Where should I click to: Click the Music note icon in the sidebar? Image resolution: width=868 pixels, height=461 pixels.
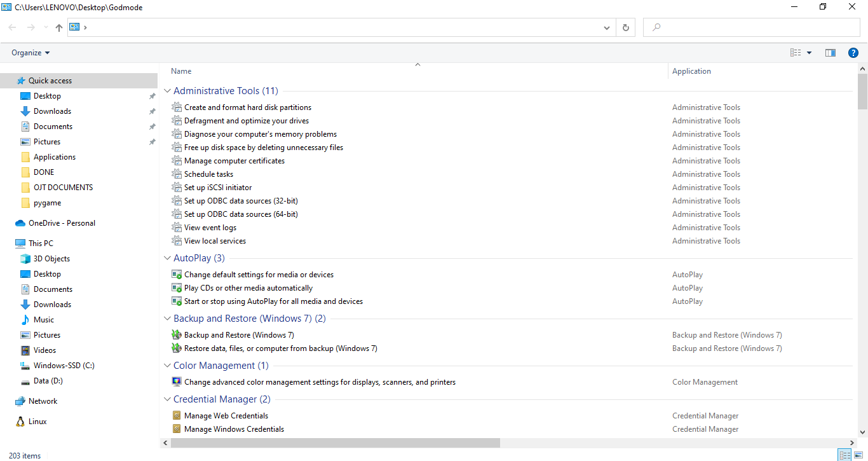(25, 320)
